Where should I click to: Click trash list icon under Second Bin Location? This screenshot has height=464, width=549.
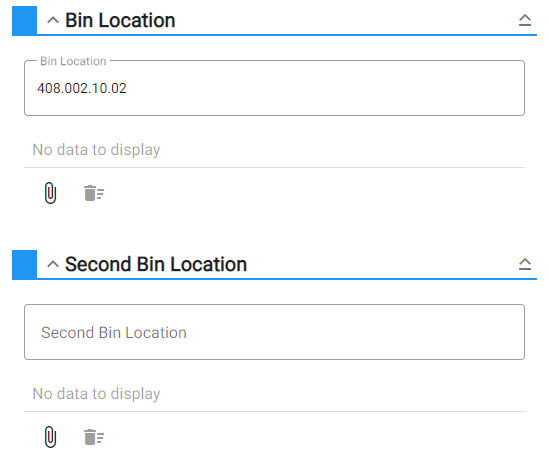coord(94,437)
